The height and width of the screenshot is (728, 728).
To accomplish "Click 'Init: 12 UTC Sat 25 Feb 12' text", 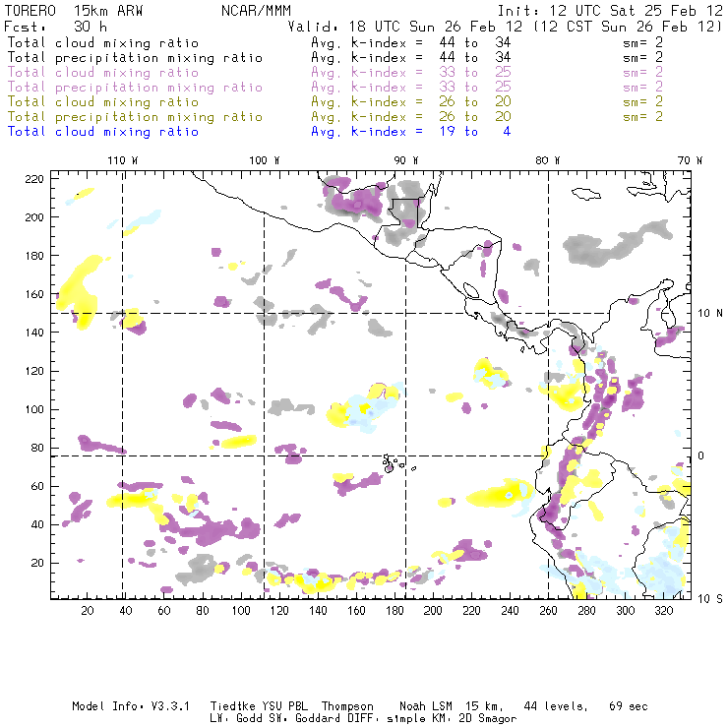I will point(610,10).
